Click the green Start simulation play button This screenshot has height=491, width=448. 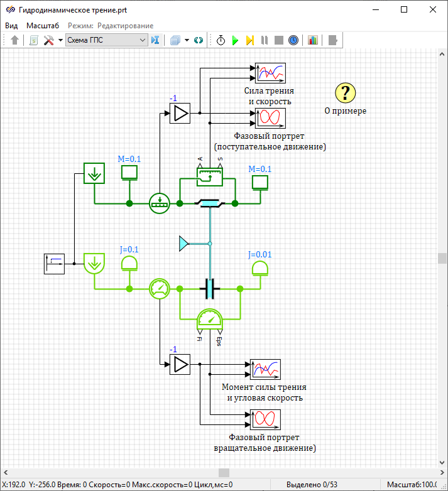click(235, 40)
